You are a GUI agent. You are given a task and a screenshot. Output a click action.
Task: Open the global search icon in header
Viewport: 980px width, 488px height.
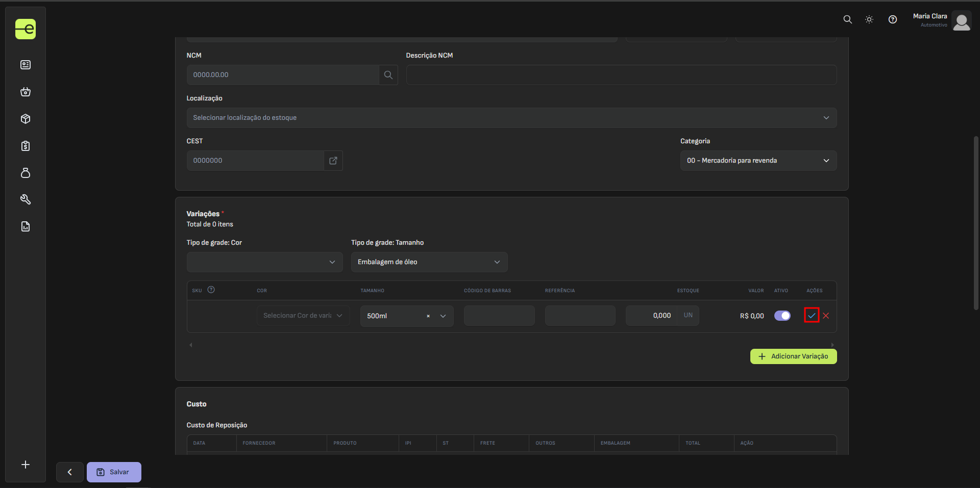point(847,19)
